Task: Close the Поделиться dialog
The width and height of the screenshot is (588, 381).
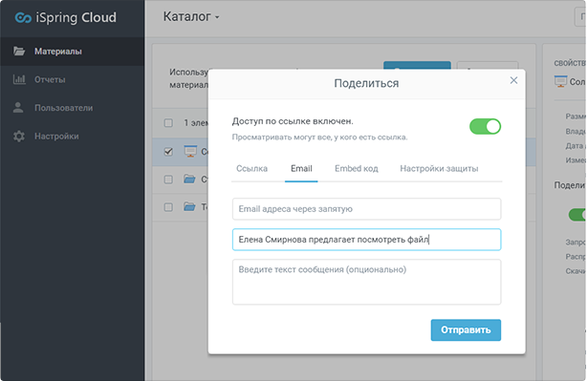Action: tap(513, 80)
